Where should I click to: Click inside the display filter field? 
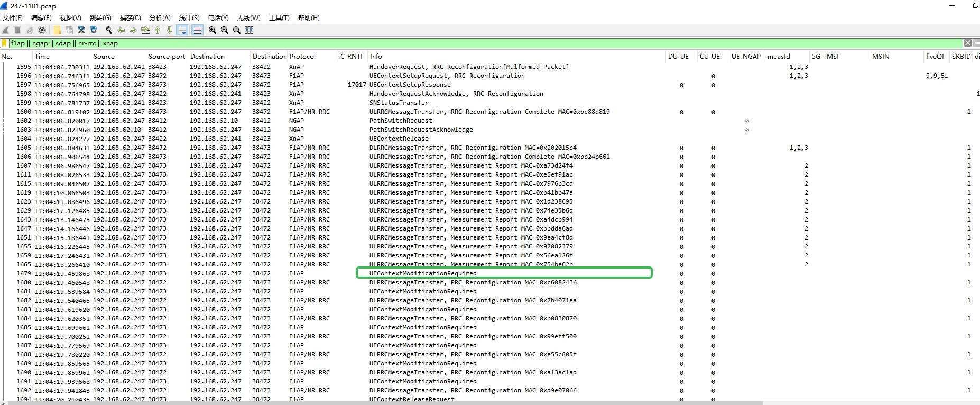(476, 43)
